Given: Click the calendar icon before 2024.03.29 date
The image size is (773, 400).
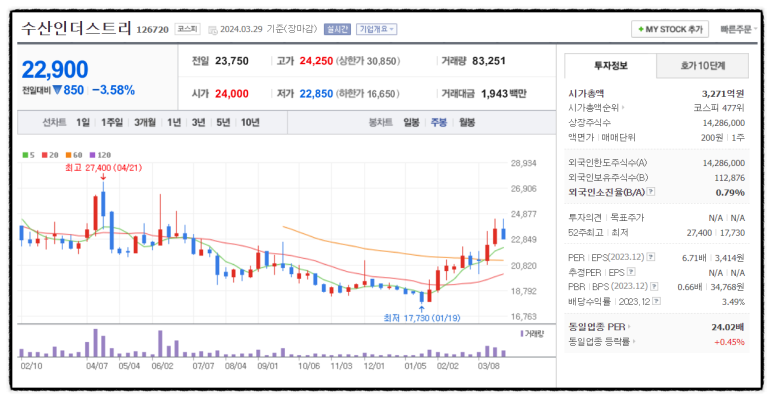Looking at the screenshot, I should (212, 30).
